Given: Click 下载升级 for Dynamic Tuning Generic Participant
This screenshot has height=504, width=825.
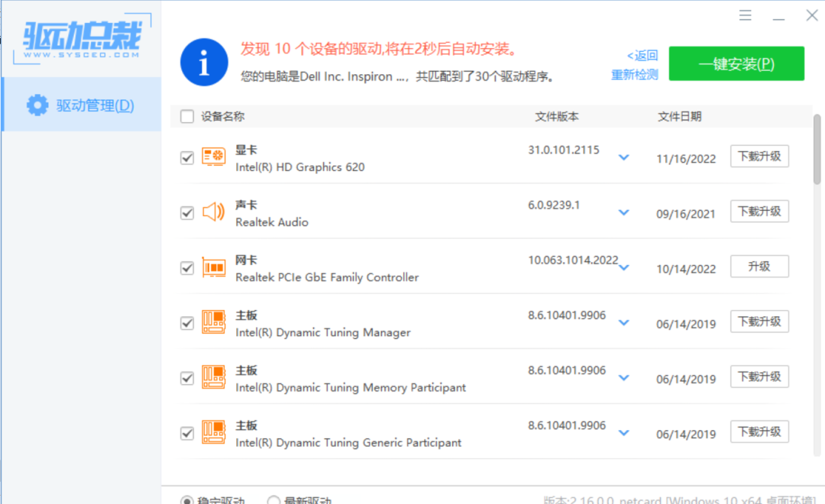Looking at the screenshot, I should [x=759, y=432].
